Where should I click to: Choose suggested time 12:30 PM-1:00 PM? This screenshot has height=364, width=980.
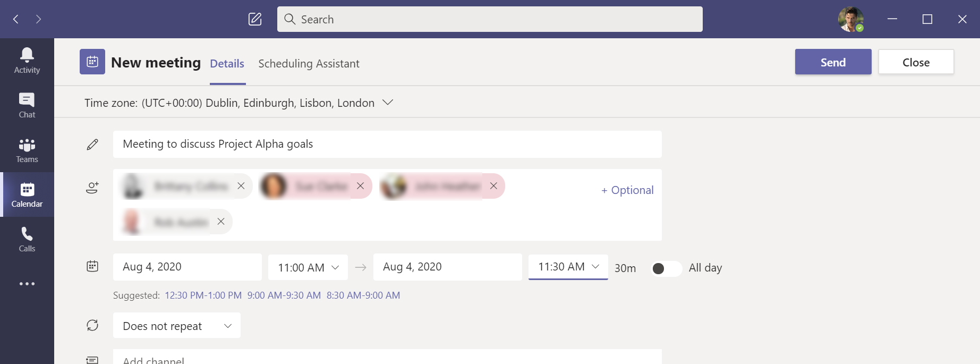tap(203, 295)
